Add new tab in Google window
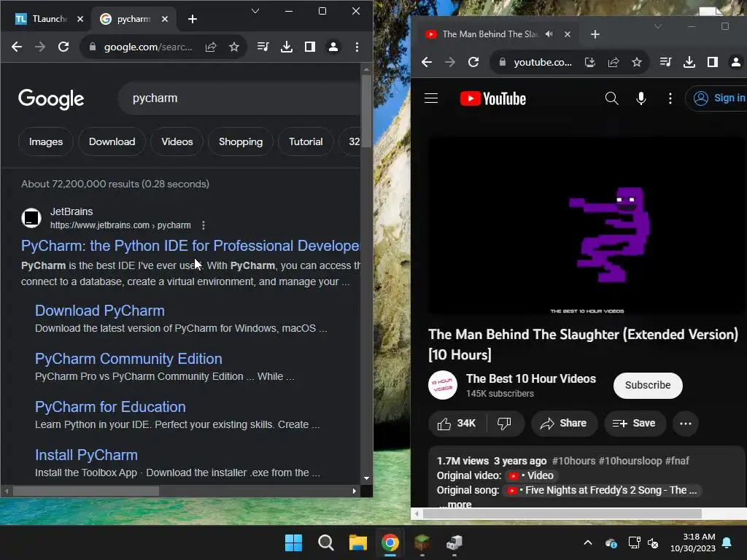The image size is (747, 560). coord(193,19)
